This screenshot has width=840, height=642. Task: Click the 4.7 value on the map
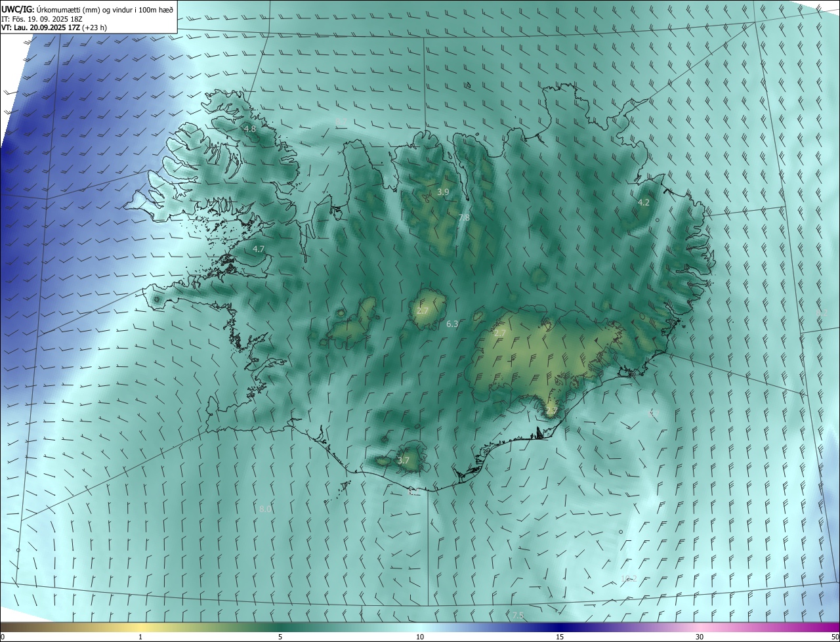tap(259, 249)
